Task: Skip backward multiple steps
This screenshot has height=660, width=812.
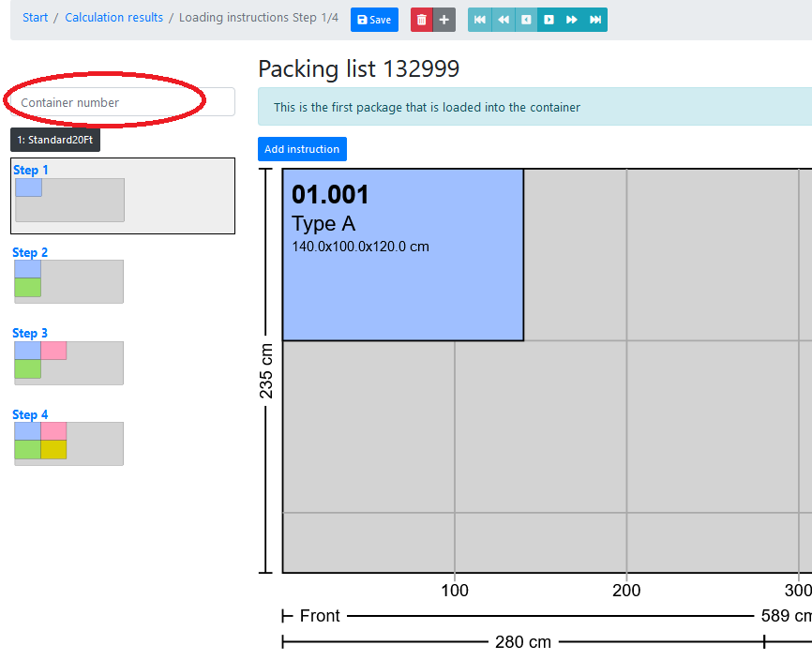Action: (x=503, y=19)
